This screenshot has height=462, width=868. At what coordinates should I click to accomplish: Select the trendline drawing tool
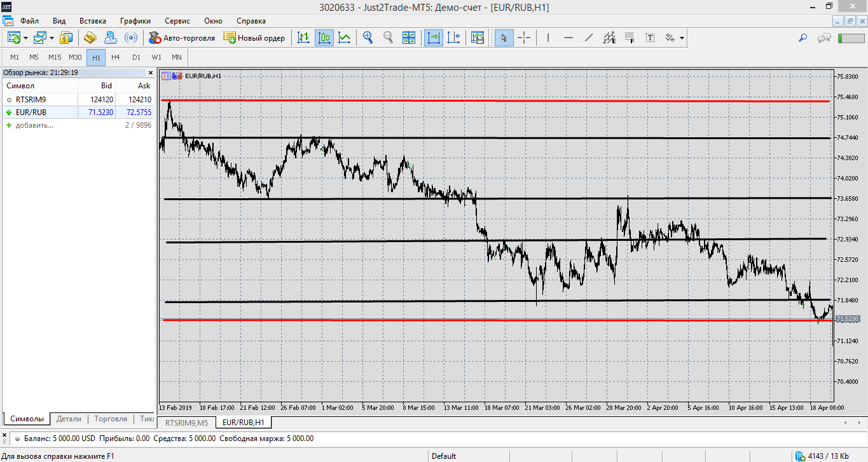coord(589,37)
